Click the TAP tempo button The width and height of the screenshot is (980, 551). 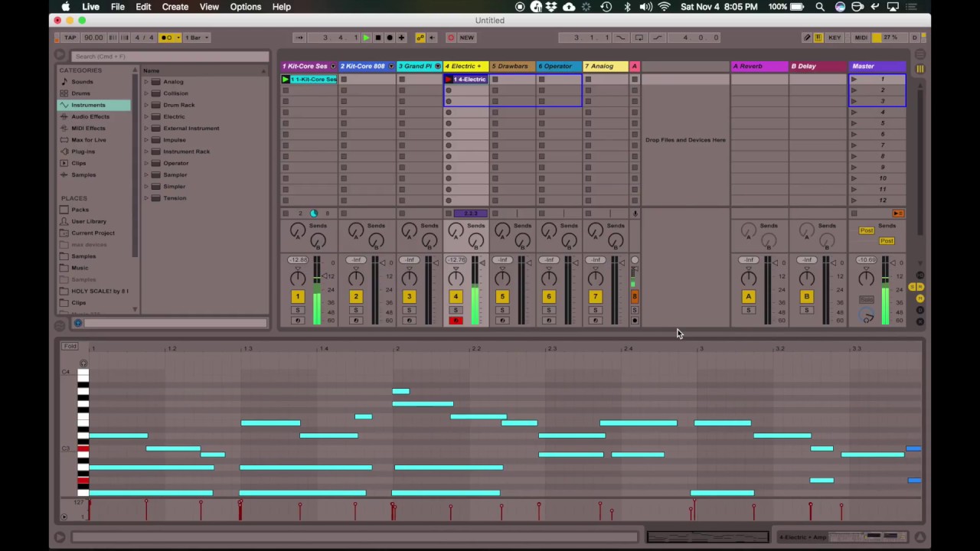(70, 37)
